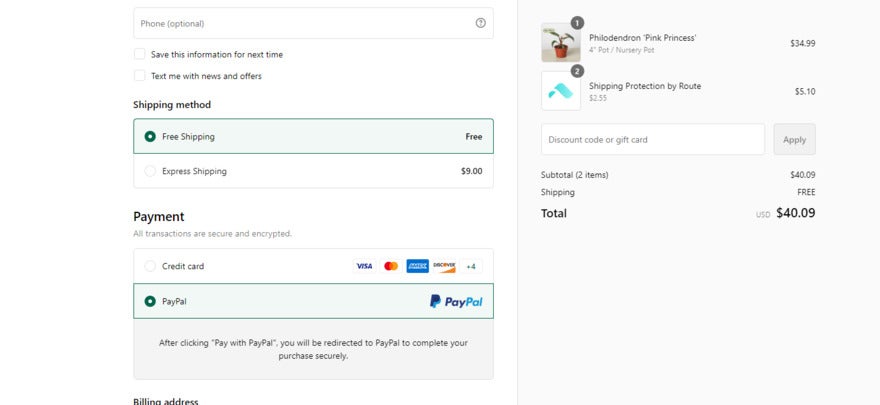Click the phone field help icon
Viewport: 880px width, 405px height.
click(x=480, y=23)
